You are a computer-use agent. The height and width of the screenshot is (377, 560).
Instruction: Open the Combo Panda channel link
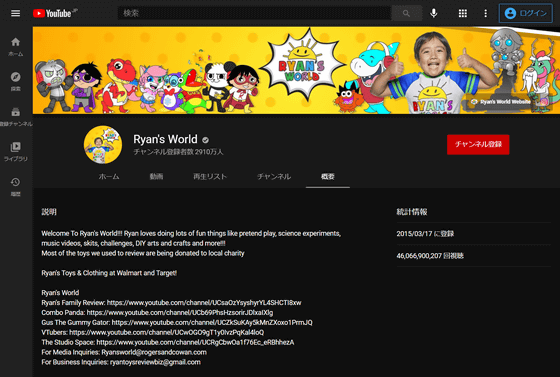(180, 313)
